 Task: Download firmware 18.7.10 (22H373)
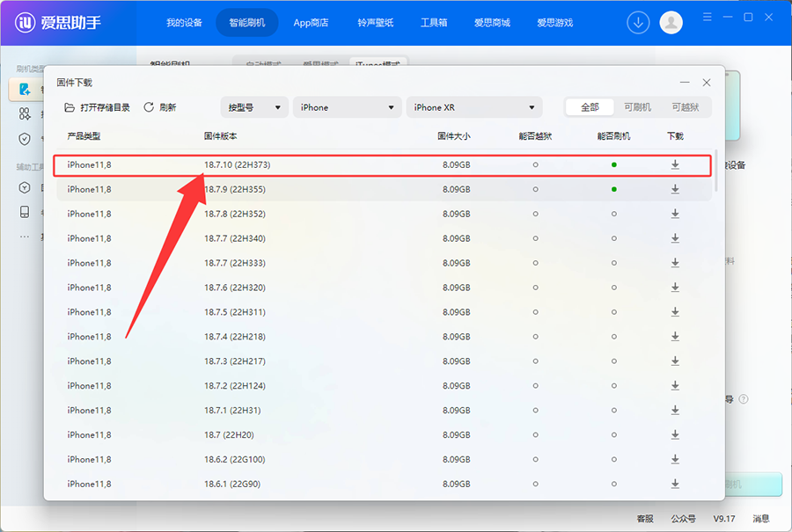click(x=675, y=164)
